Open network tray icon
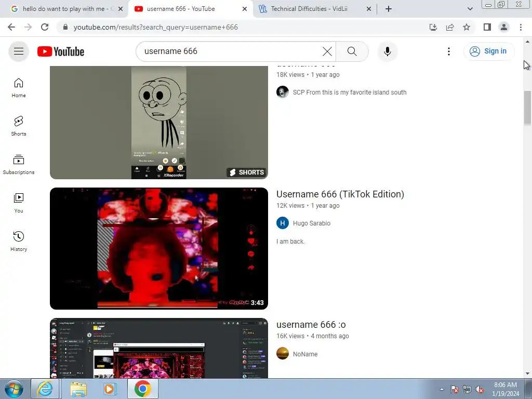The width and height of the screenshot is (532, 399). pyautogui.click(x=467, y=389)
